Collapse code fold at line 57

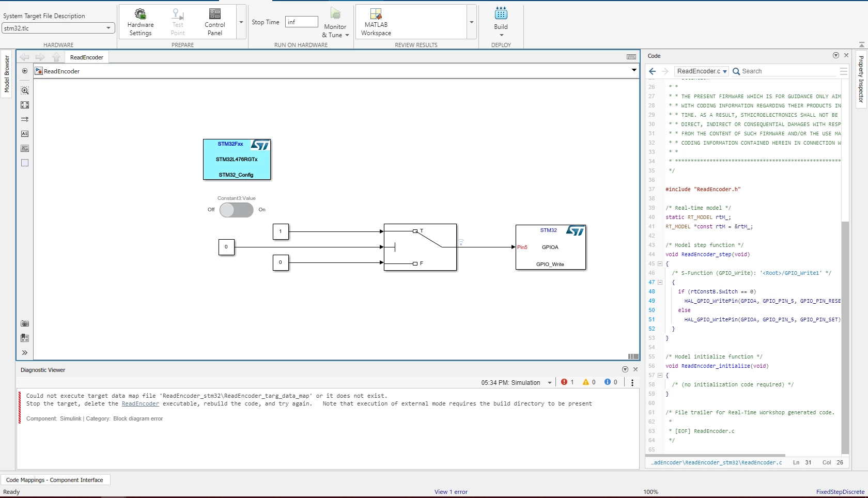coord(660,376)
